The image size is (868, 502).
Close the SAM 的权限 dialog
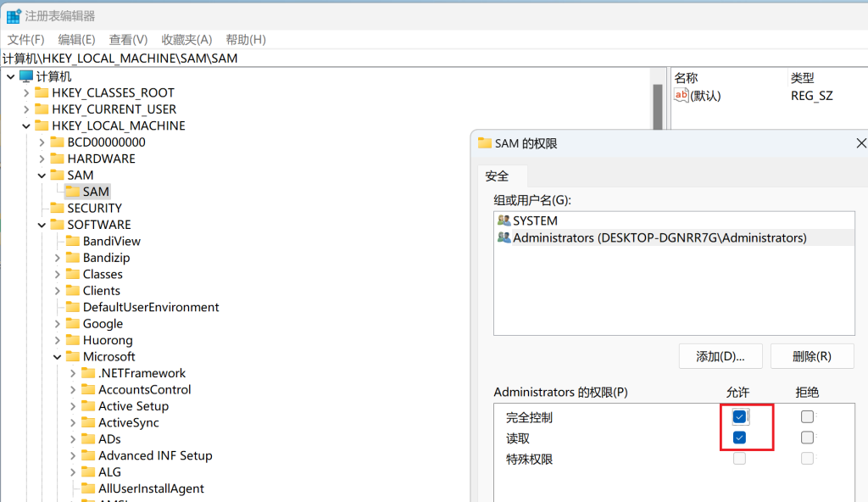(x=861, y=143)
